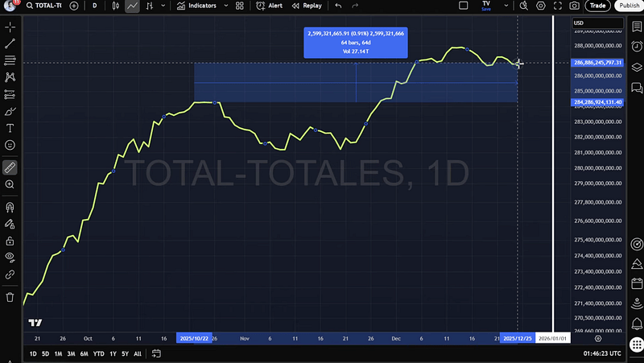
Task: Click the link drawings icon
Action: (x=10, y=274)
